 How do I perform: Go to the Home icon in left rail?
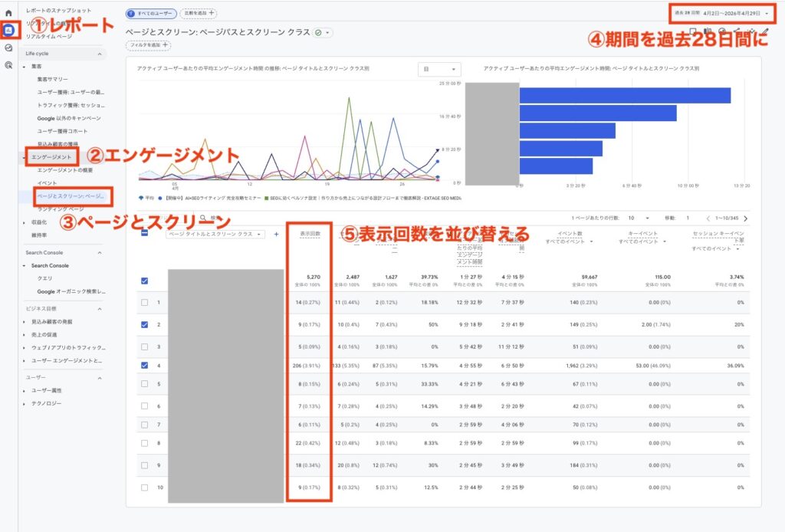click(x=8, y=13)
